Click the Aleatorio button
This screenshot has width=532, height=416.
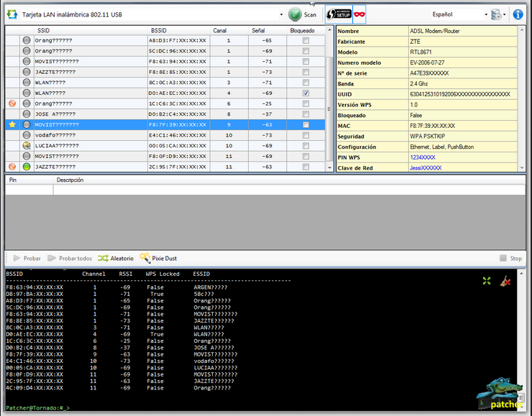click(x=116, y=259)
